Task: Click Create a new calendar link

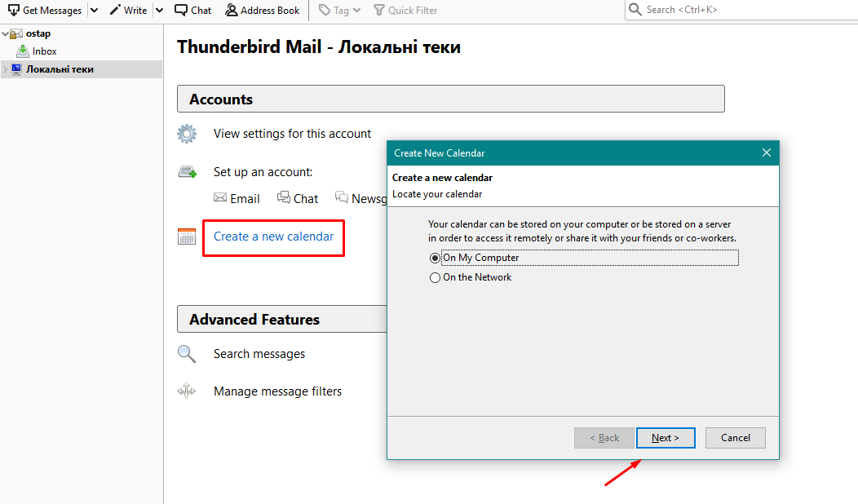Action: 273,237
